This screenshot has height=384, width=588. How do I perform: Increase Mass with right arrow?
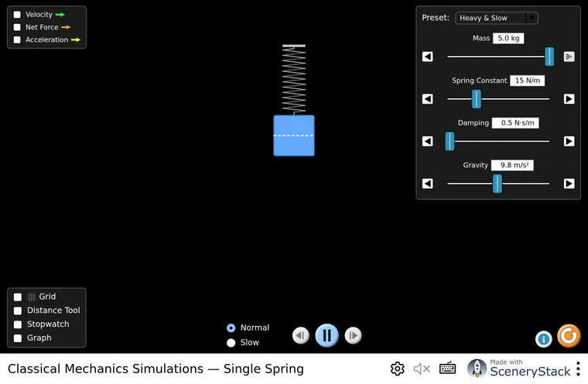pos(569,57)
